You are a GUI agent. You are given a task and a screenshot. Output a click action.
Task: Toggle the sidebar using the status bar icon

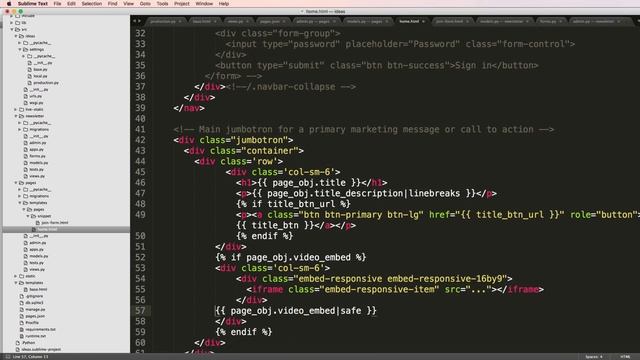7,357
